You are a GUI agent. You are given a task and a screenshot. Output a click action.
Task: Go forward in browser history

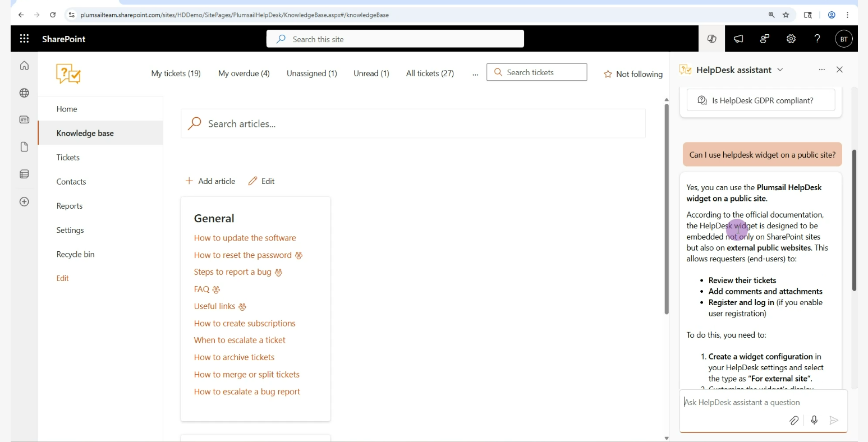(x=37, y=15)
